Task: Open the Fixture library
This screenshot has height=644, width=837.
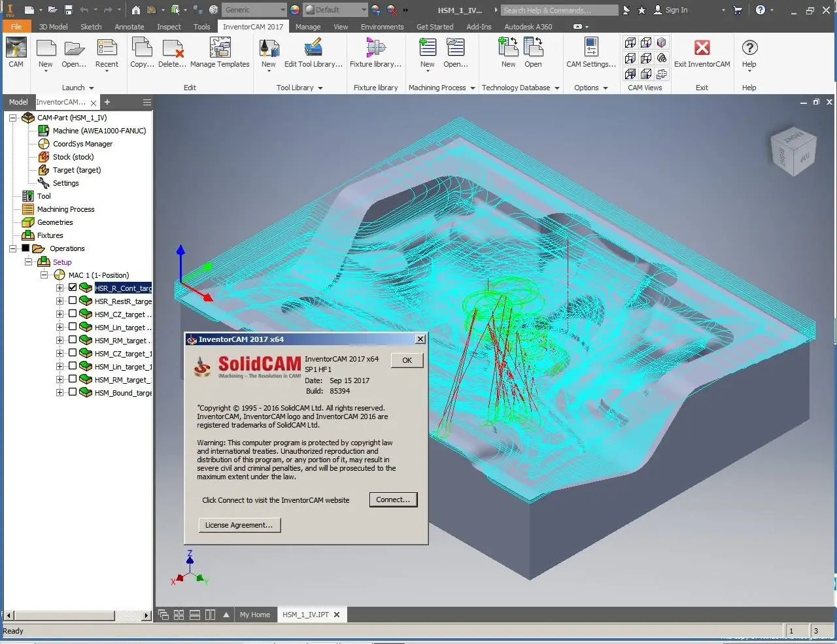Action: tap(375, 52)
